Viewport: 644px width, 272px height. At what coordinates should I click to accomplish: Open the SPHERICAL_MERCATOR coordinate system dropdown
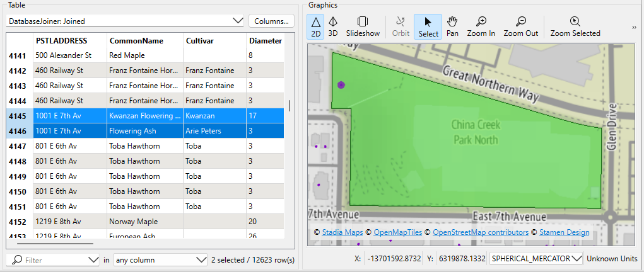tap(536, 259)
